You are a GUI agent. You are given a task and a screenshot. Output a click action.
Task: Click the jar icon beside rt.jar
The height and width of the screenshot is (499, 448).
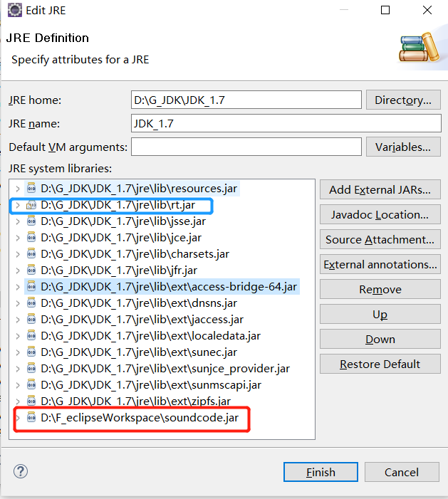[x=31, y=204]
